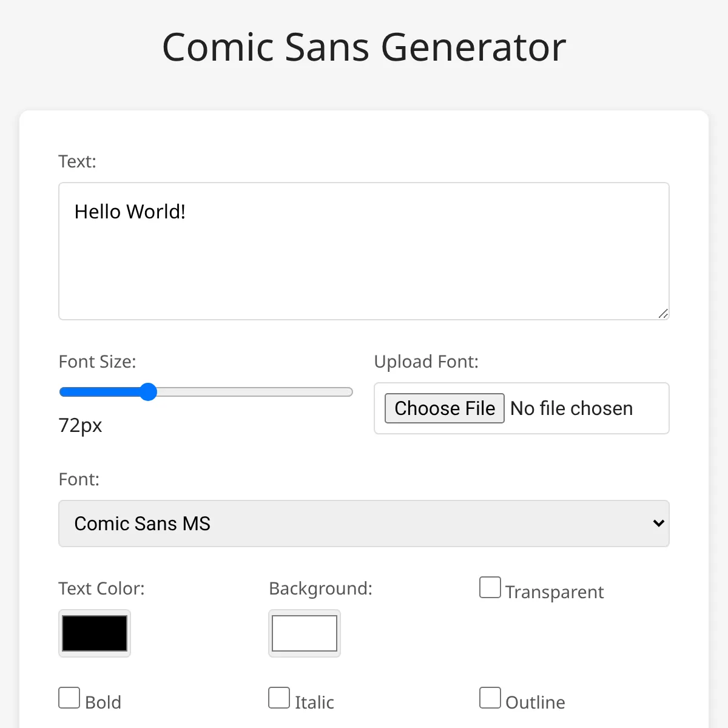Click the Text Color label
The height and width of the screenshot is (728, 728).
tap(102, 588)
